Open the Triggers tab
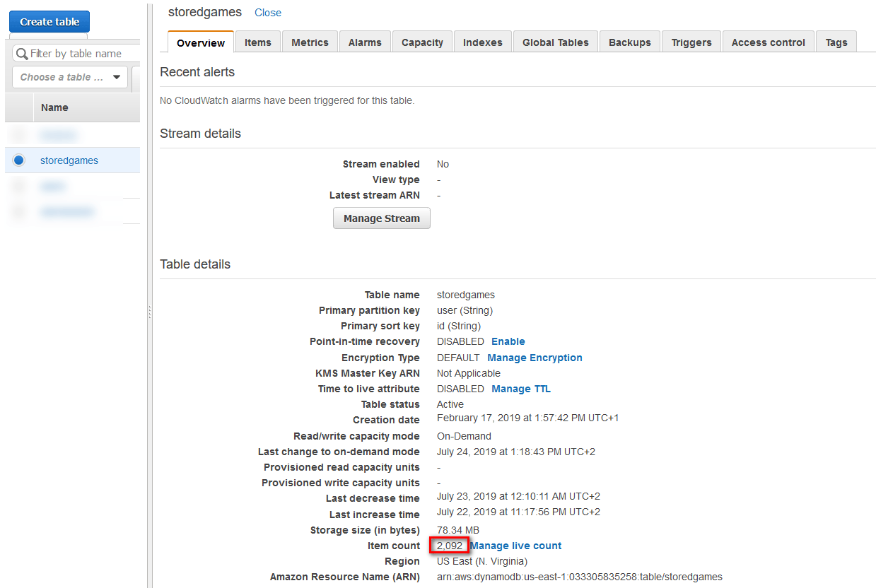This screenshot has height=588, width=876. coord(691,42)
